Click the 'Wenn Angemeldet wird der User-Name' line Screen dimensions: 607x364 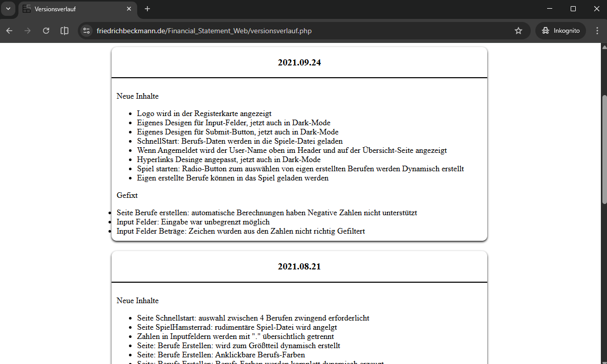click(292, 150)
